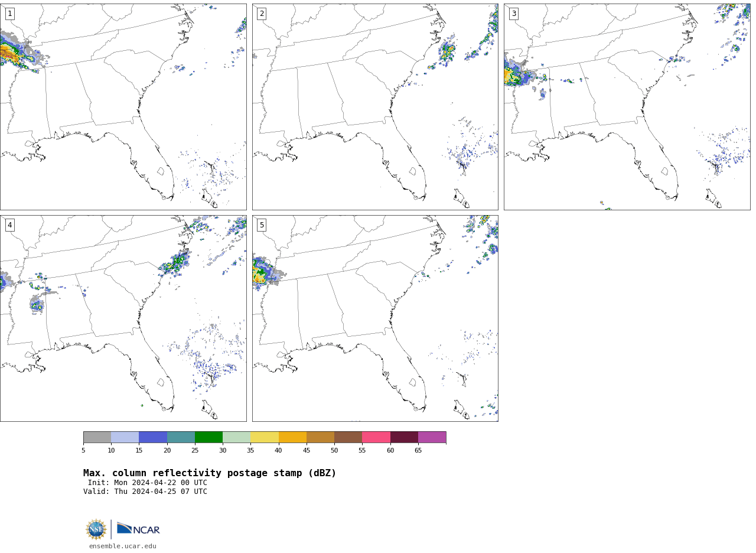Click the panel number 1 label
The image size is (756, 553).
9,14
